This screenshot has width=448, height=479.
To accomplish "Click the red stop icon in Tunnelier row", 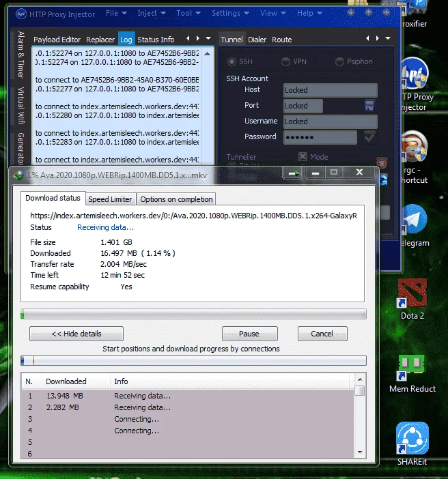I will [x=382, y=162].
